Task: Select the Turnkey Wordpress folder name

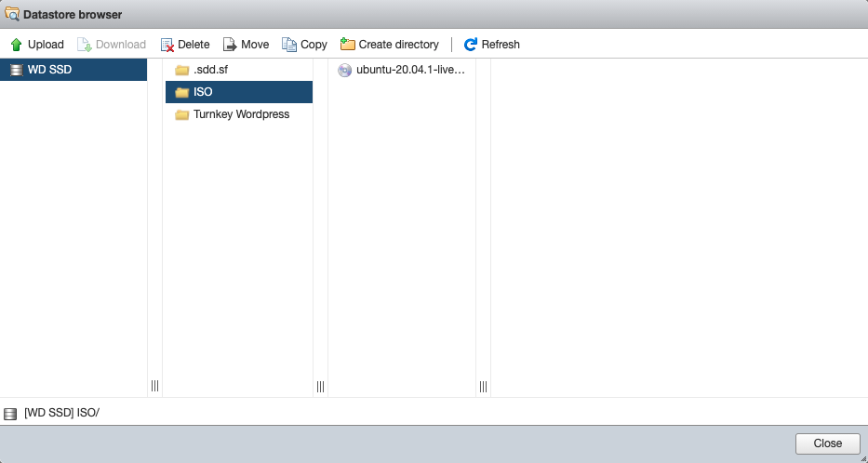Action: 241,114
